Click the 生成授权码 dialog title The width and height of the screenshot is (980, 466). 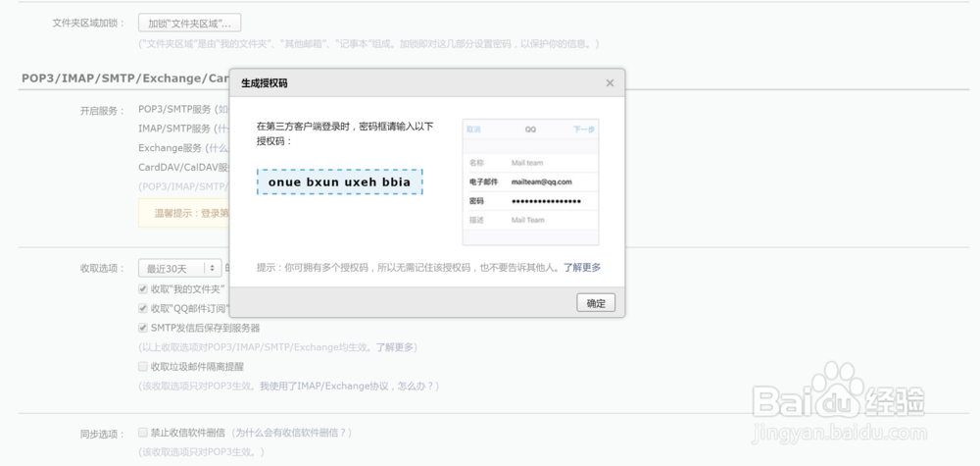pyautogui.click(x=265, y=83)
